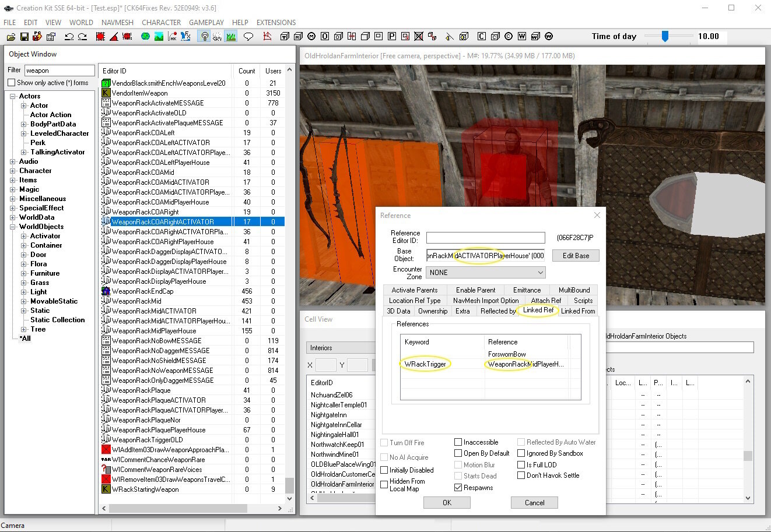Expand the BodyPartData tree node

(x=24, y=124)
